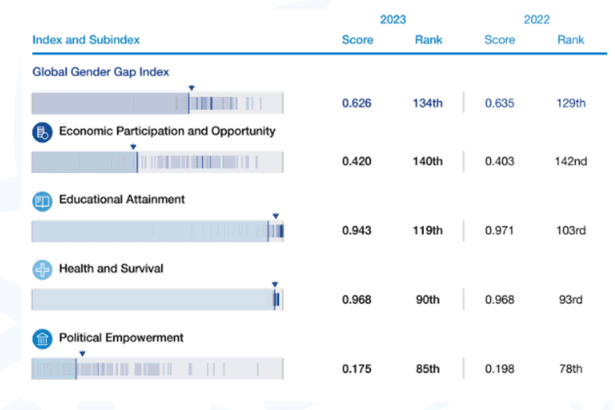This screenshot has width=615, height=410.
Task: Click the Health and Survival cross icon
Action: pyautogui.click(x=43, y=270)
